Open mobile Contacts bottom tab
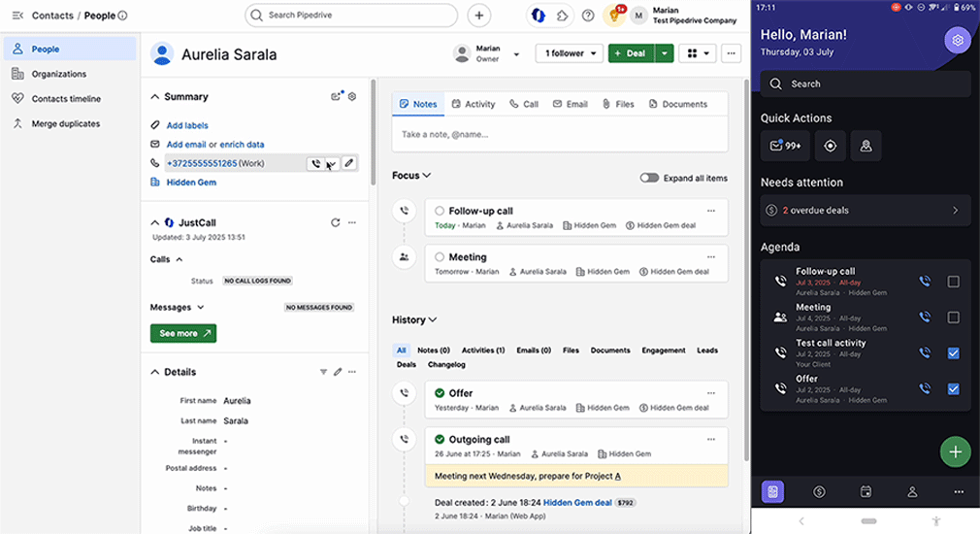Screen dimensions: 980x534 pyautogui.click(x=912, y=492)
